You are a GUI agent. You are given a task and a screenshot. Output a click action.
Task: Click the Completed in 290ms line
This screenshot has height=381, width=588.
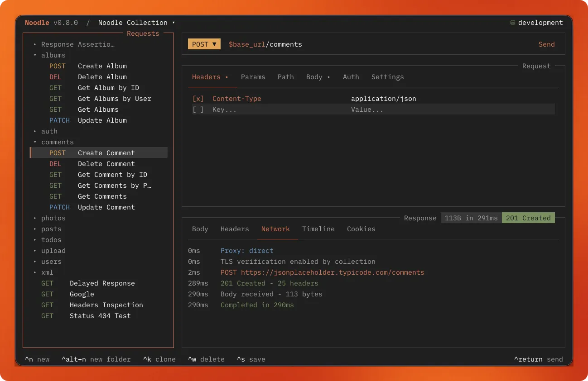257,305
